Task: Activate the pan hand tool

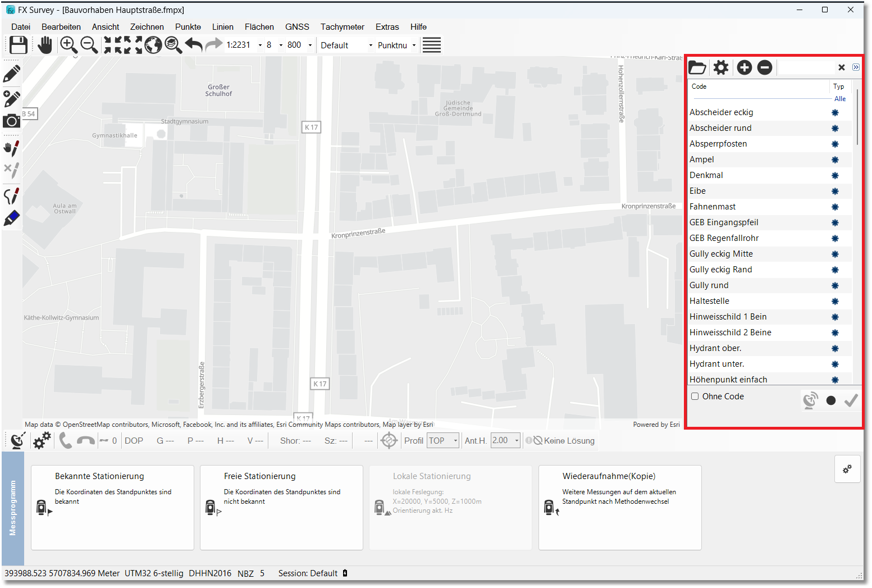Action: [45, 45]
